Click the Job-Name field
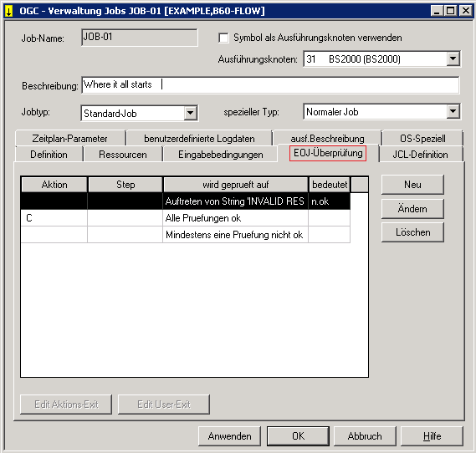This screenshot has height=453, width=476. click(140, 38)
